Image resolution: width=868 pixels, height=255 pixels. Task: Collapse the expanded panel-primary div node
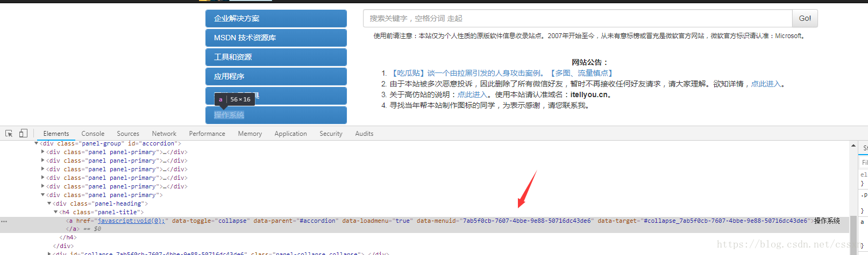point(43,195)
